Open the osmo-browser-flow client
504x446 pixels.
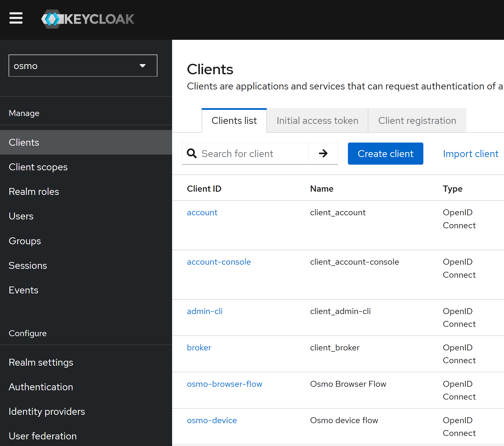tap(224, 384)
